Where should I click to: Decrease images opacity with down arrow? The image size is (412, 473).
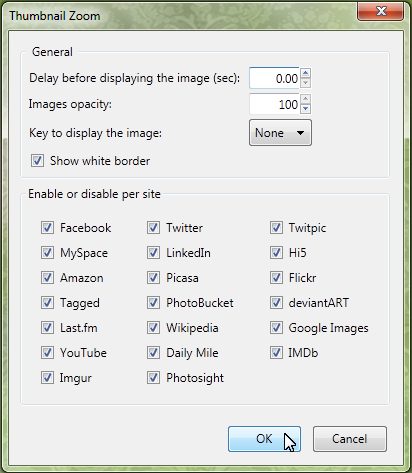(306, 109)
